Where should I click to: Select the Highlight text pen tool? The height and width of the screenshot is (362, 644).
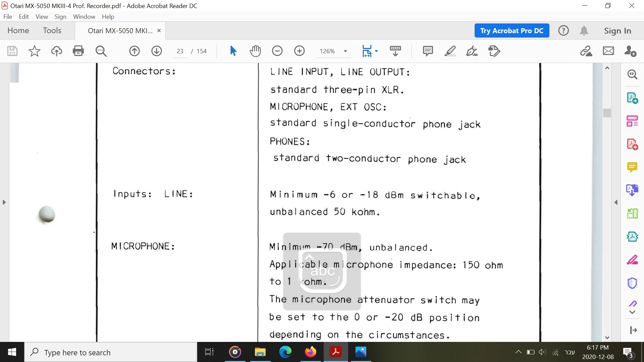click(x=450, y=51)
